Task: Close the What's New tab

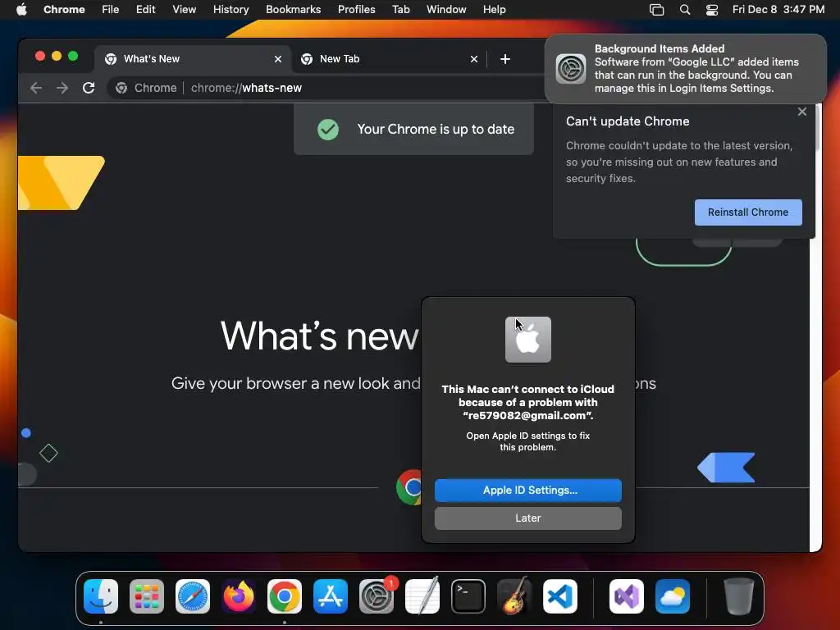Action: pos(278,59)
